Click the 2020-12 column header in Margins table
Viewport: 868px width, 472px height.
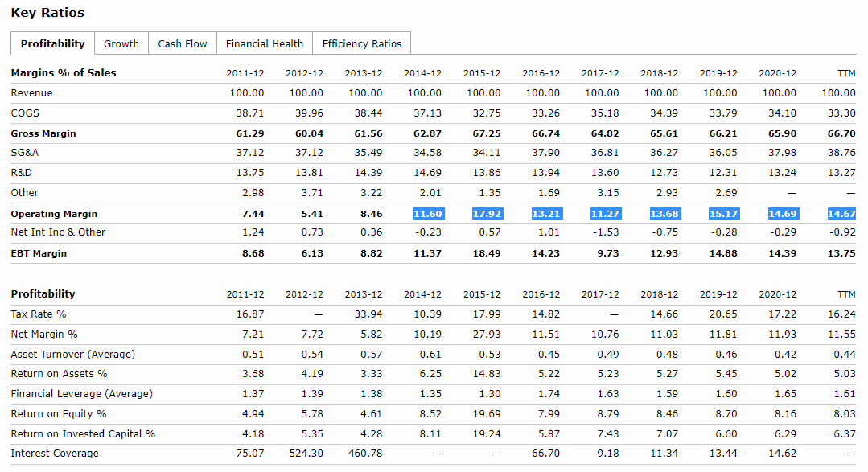pyautogui.click(x=777, y=73)
